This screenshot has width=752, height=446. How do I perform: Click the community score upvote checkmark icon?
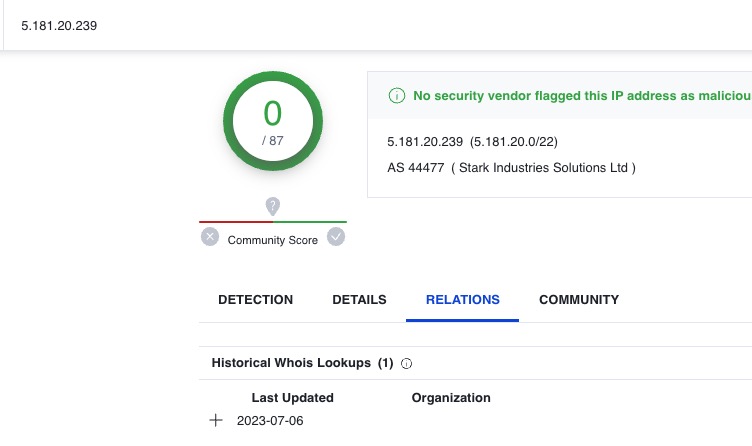(336, 237)
